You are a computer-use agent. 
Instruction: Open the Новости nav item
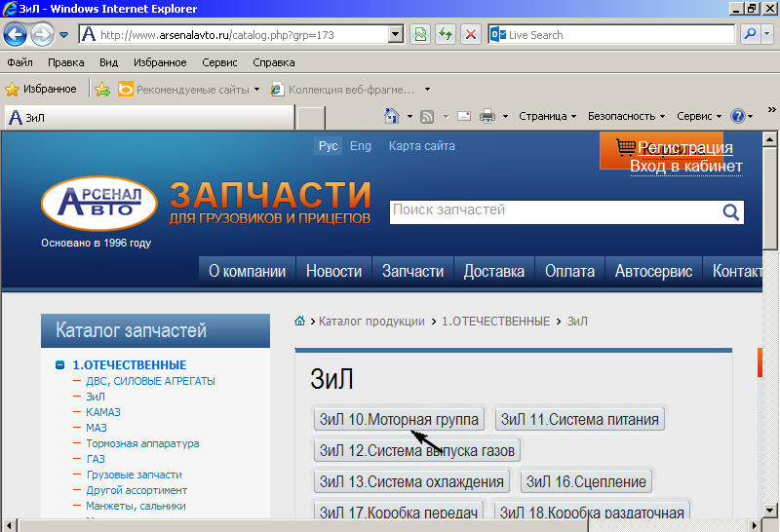(333, 272)
